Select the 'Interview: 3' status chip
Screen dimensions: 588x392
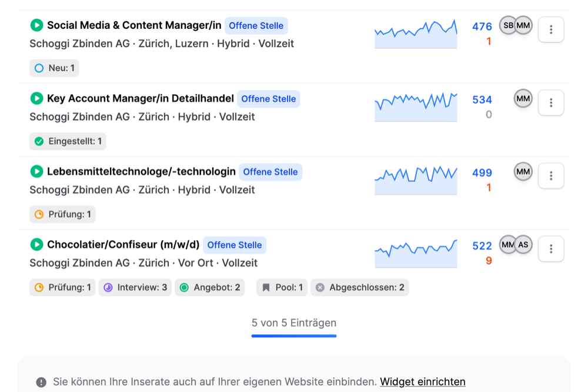click(x=135, y=287)
